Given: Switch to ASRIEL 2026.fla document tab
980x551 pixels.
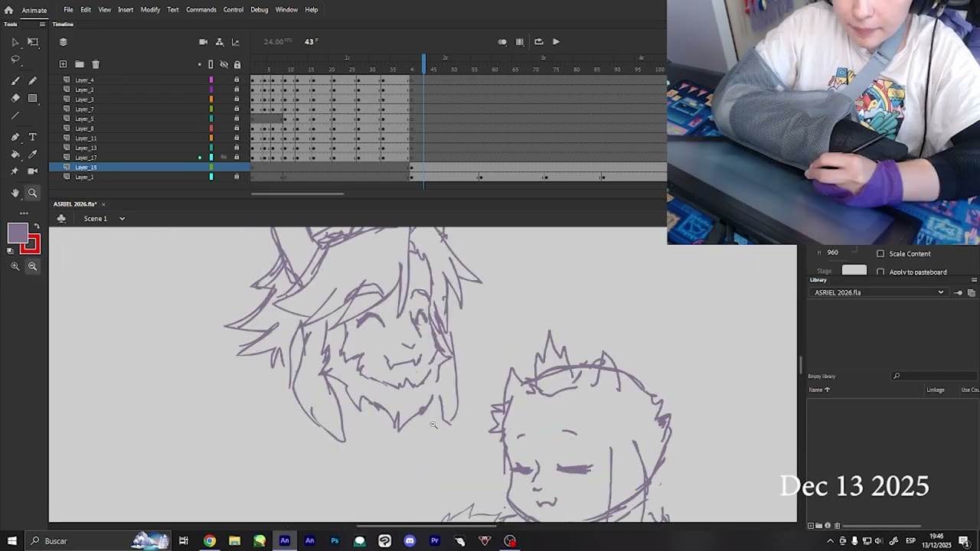Looking at the screenshot, I should click(x=75, y=204).
